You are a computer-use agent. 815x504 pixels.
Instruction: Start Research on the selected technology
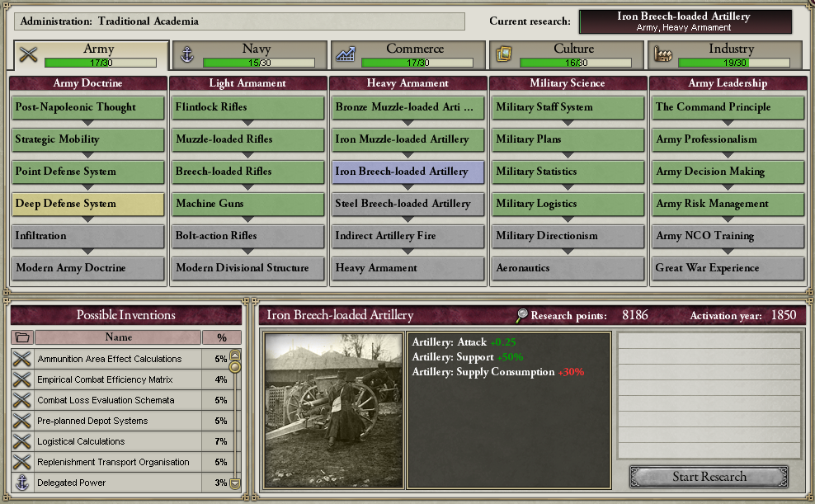click(709, 477)
